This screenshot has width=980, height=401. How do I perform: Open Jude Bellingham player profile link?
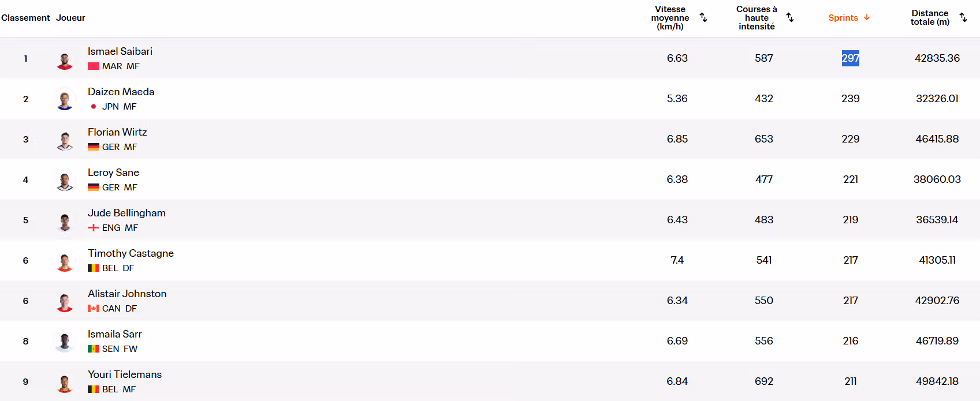pos(126,213)
